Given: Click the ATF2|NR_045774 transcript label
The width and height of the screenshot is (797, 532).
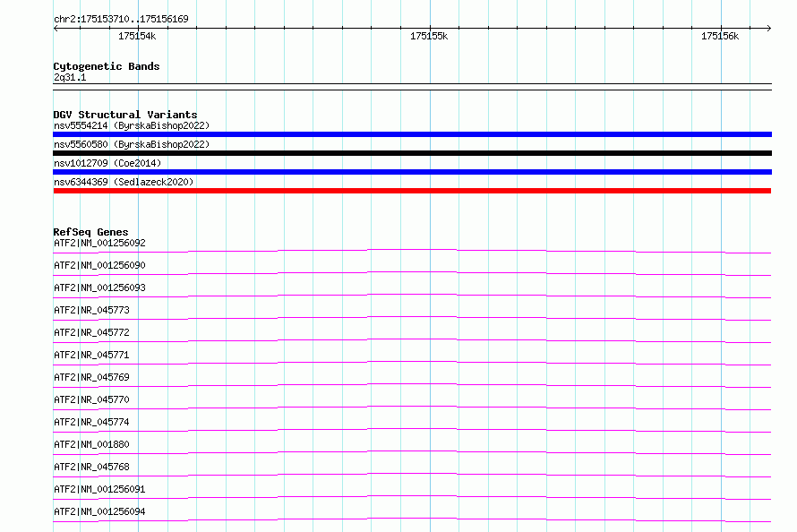Looking at the screenshot, I should pyautogui.click(x=91, y=422).
